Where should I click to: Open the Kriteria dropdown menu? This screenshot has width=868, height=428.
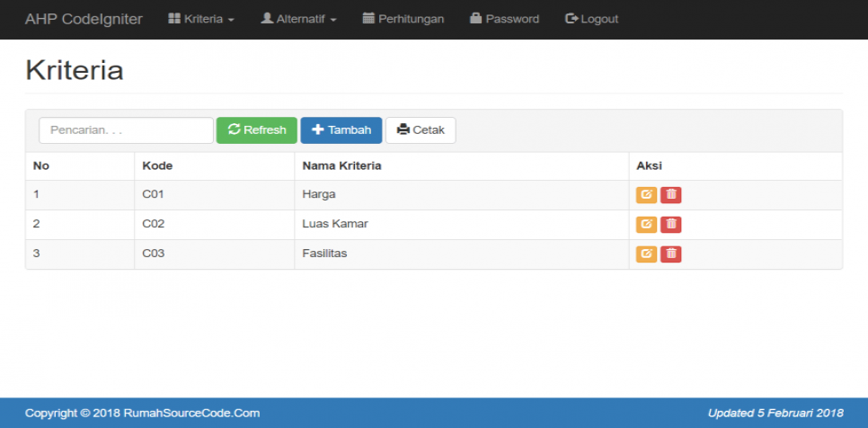point(201,19)
